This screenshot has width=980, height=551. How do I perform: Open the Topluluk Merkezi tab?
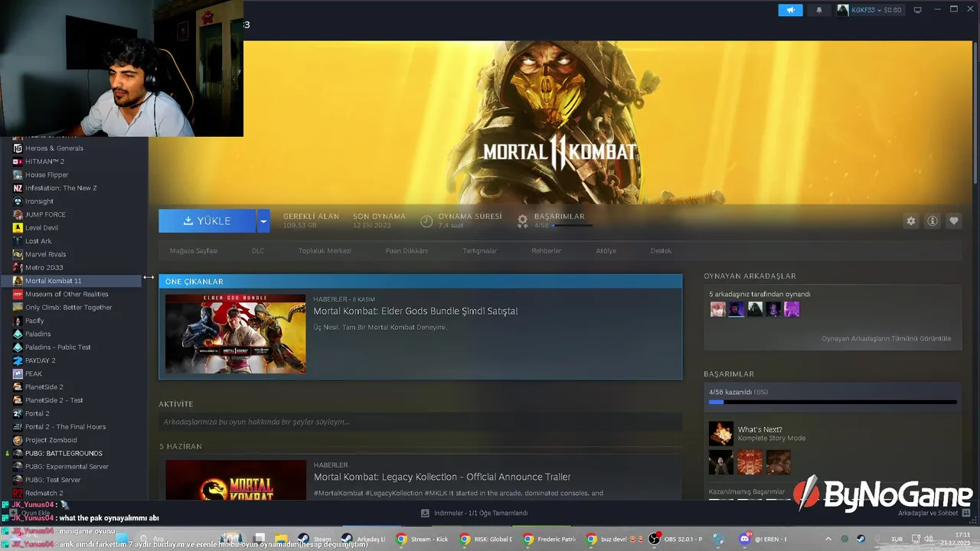[x=325, y=251]
